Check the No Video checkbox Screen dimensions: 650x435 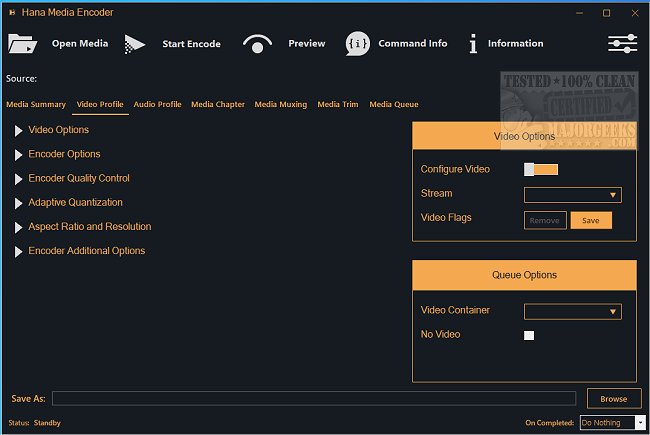point(529,335)
